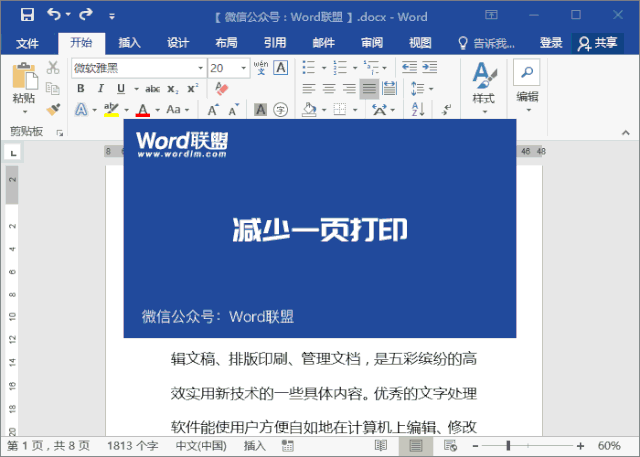This screenshot has height=457, width=640.
Task: Open paragraph shading paint bucket
Action: [x=309, y=109]
